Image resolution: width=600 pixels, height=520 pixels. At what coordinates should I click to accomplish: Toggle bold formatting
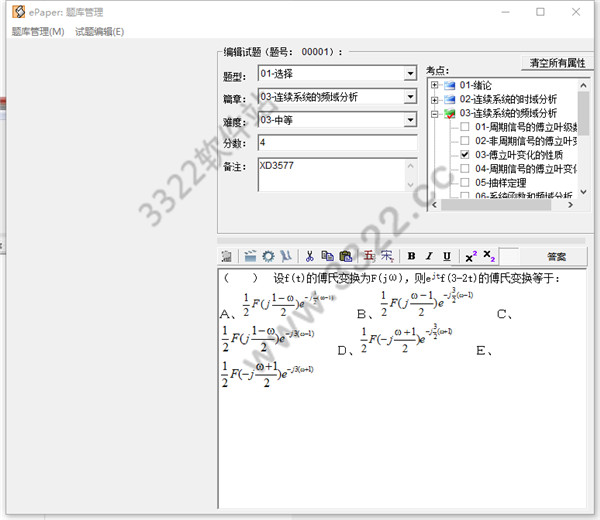(411, 256)
